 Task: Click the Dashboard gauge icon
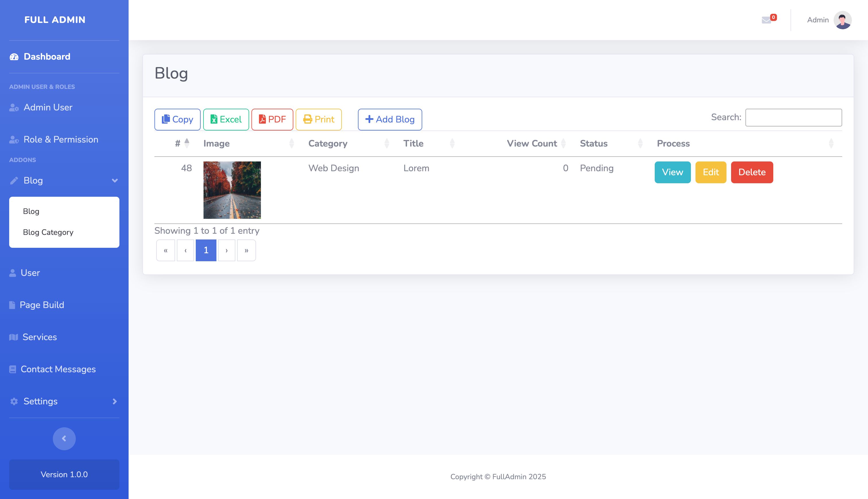pyautogui.click(x=14, y=57)
